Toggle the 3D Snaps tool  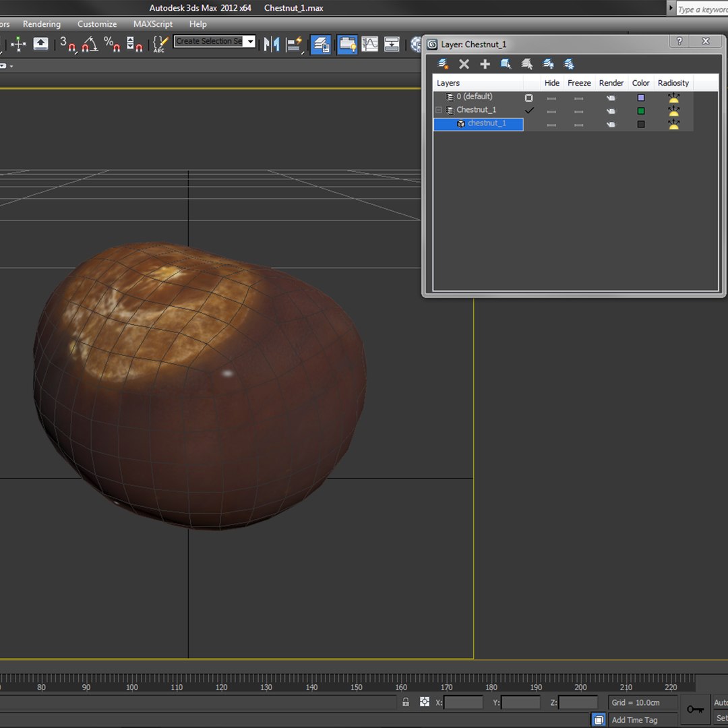tap(67, 44)
